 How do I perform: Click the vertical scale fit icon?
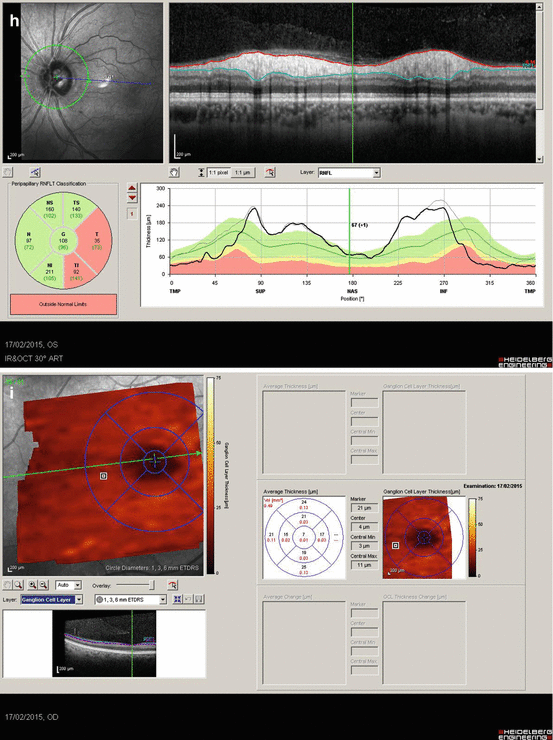point(201,173)
